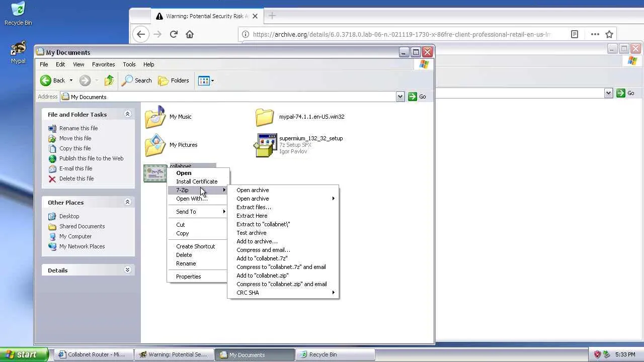
Task: Collapse the Other Places panel
Action: click(x=127, y=202)
